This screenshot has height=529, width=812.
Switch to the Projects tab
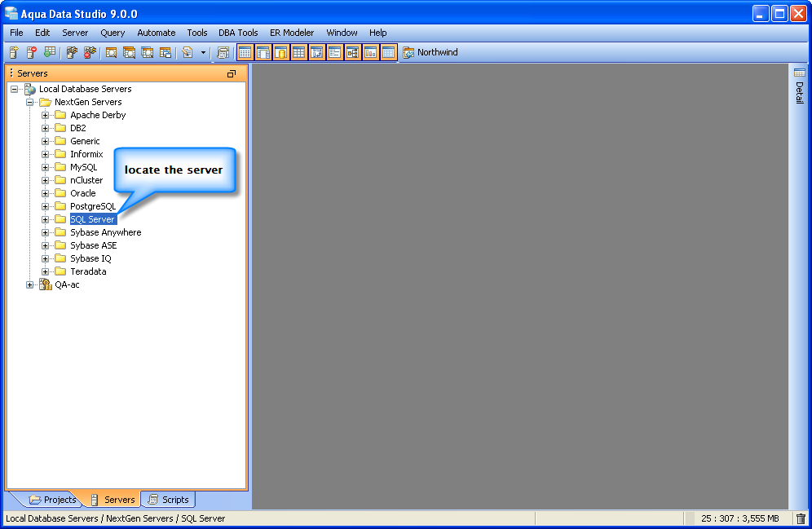point(53,500)
